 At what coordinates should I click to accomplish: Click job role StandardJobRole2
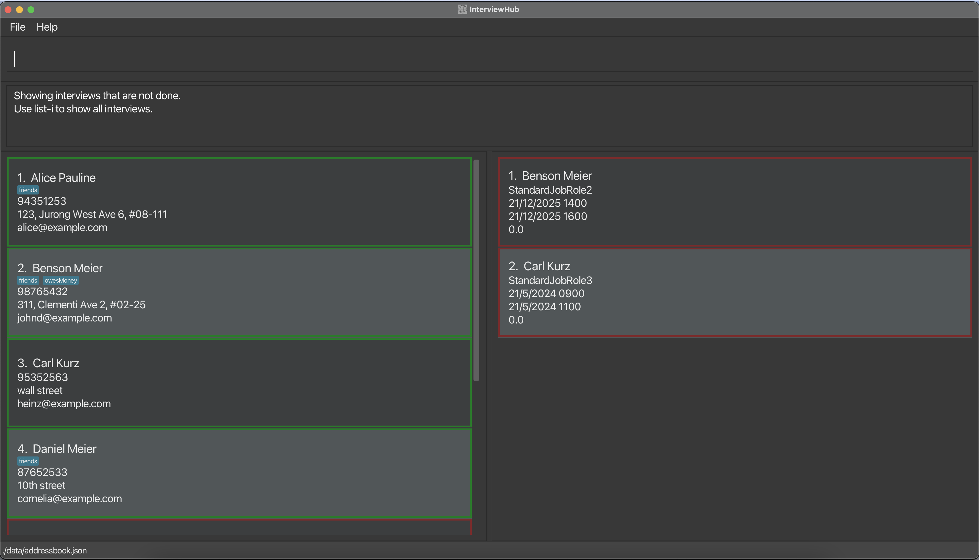[x=550, y=190]
